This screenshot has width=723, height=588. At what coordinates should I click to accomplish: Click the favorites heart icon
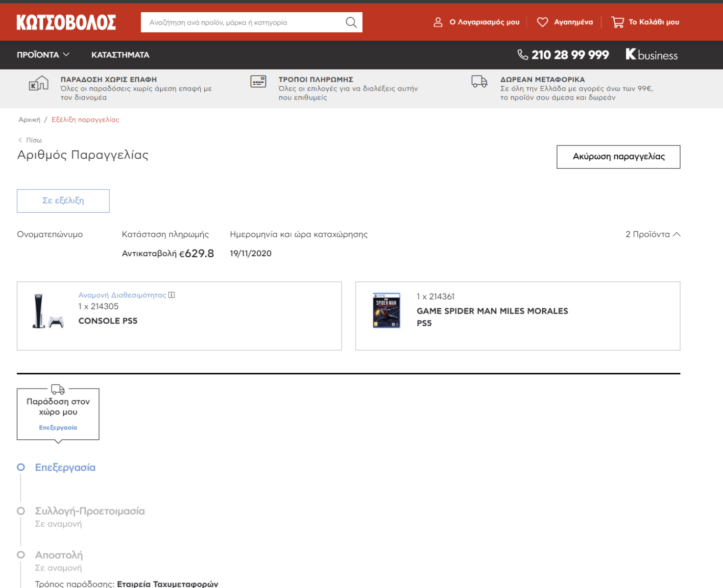[542, 22]
